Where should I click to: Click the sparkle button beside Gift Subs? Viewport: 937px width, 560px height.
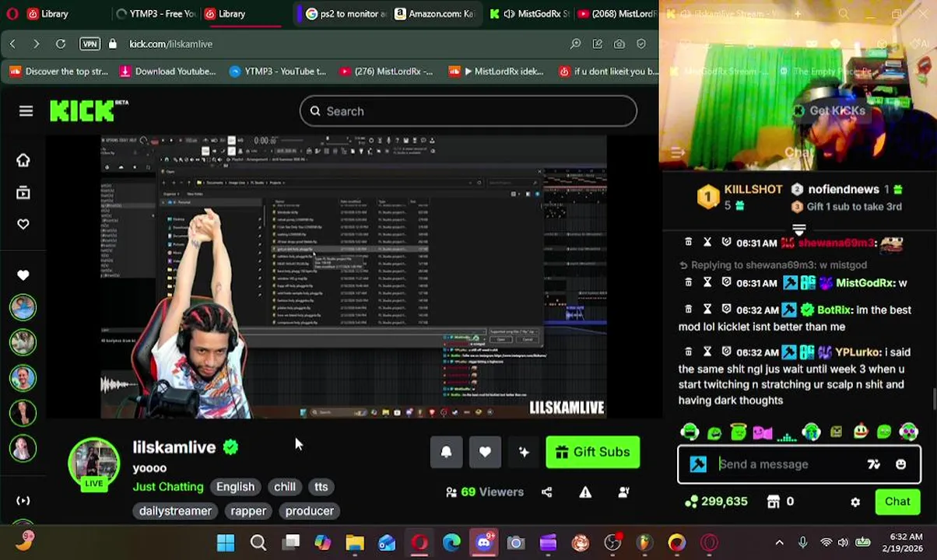pos(524,452)
